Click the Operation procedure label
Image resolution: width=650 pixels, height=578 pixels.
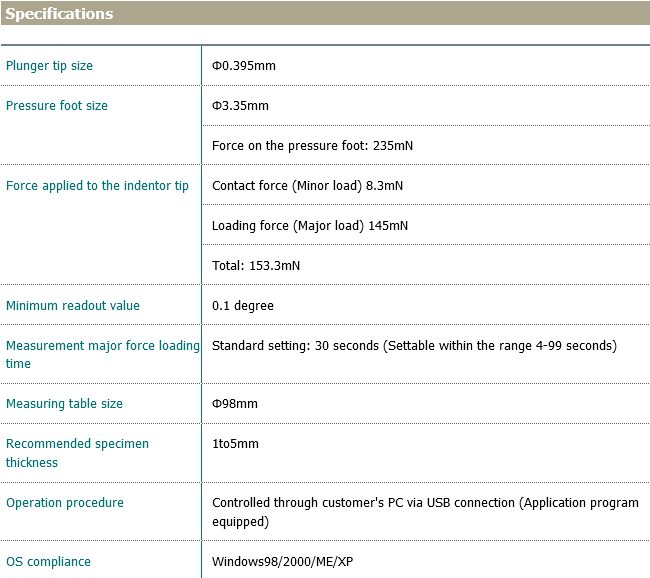(x=65, y=503)
